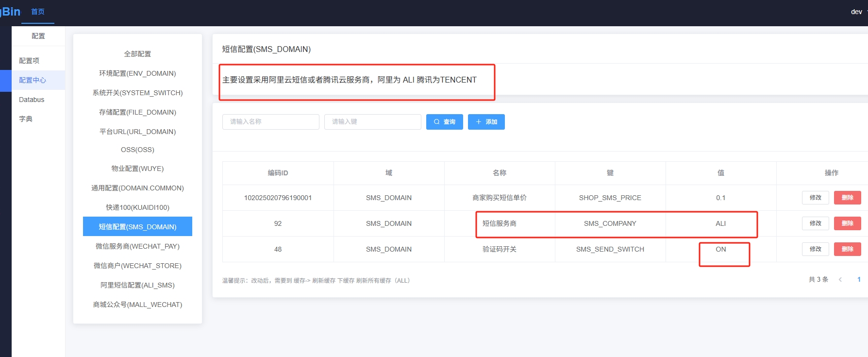Click the 共 3 条 total count
Viewport: 868px width, 357px height.
point(818,279)
